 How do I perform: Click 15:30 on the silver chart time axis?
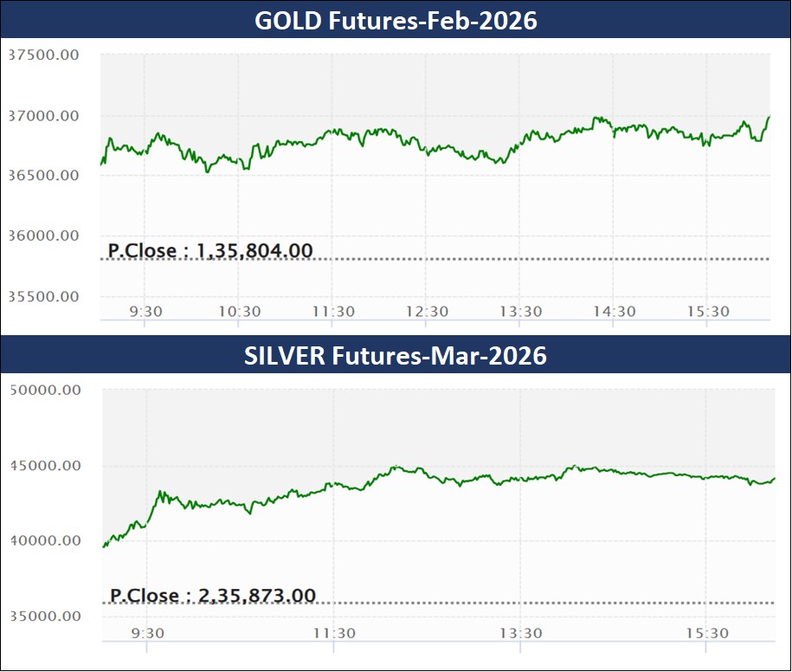click(x=707, y=633)
